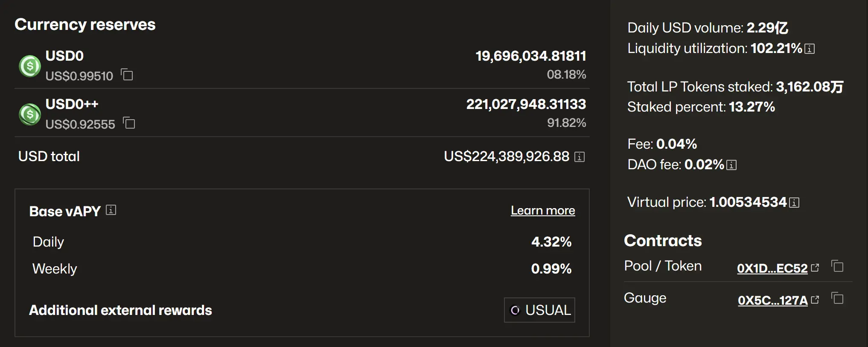Click the USD0++ token name

click(72, 104)
